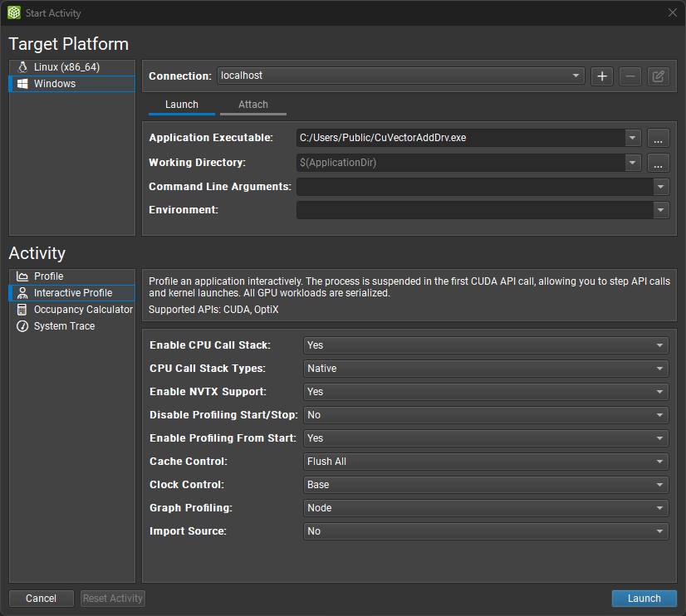Viewport: 686px width, 616px height.
Task: Select the System Trace activity
Action: (x=62, y=325)
